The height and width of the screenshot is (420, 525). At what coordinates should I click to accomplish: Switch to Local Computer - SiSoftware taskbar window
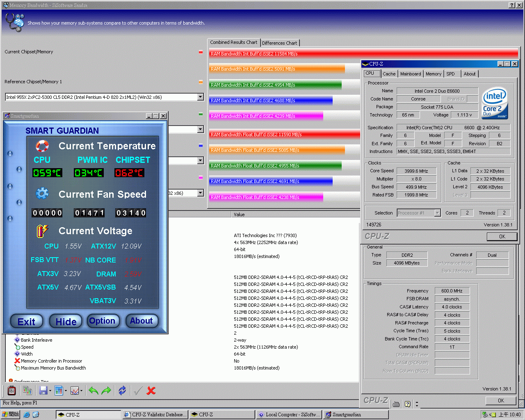(289, 415)
